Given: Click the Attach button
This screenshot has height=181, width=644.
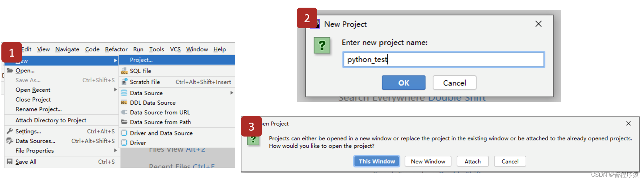Looking at the screenshot, I should coord(472,162).
